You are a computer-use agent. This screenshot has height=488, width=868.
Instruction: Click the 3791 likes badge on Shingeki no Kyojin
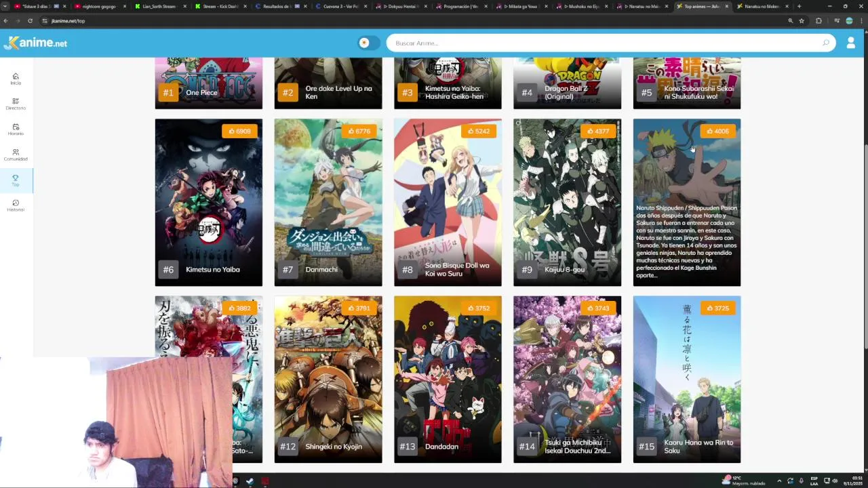pos(359,308)
